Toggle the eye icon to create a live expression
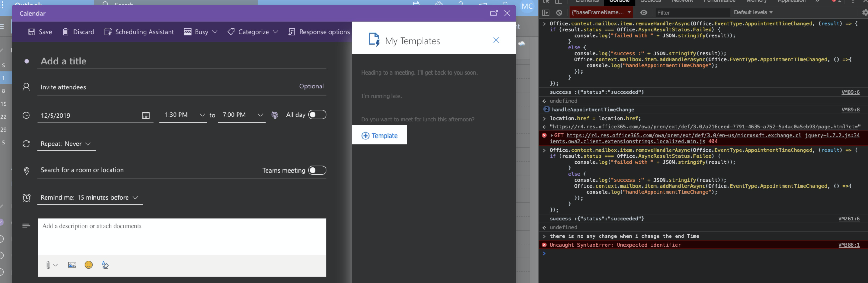 click(644, 12)
